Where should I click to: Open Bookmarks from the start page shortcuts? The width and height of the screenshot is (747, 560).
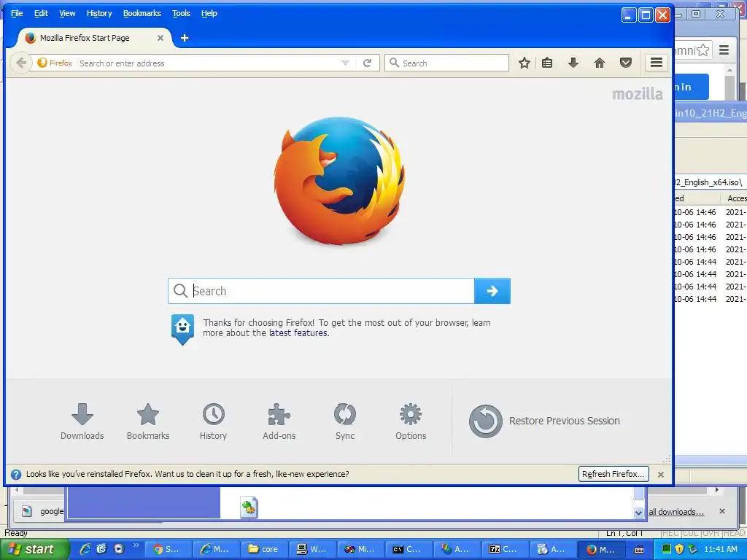[x=147, y=421]
